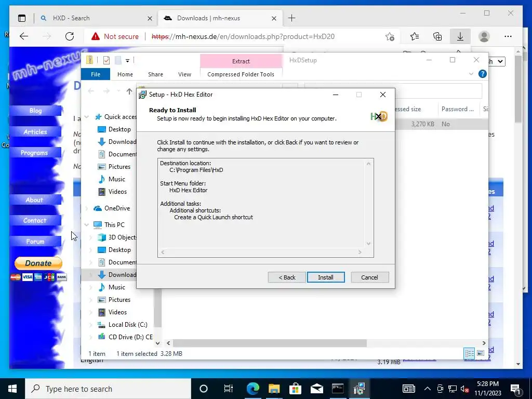The width and height of the screenshot is (532, 399).
Task: Close the Downloads | mh-nexus tab
Action: tap(274, 18)
